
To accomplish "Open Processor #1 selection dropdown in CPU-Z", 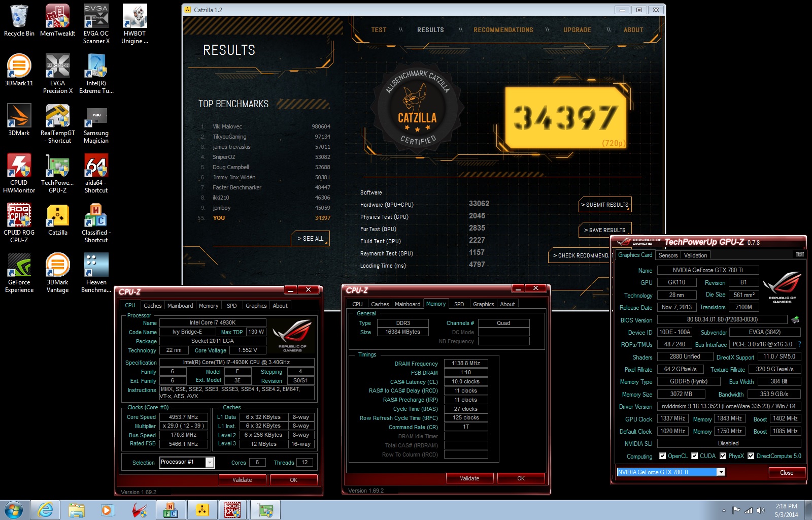I will click(x=209, y=462).
